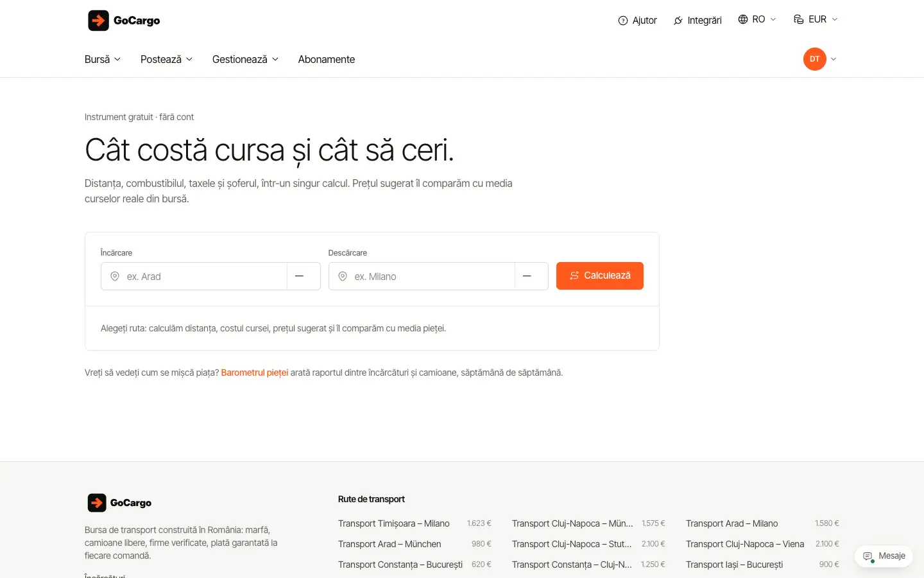Click the currency coins icon
The height and width of the screenshot is (578, 924).
click(x=799, y=19)
